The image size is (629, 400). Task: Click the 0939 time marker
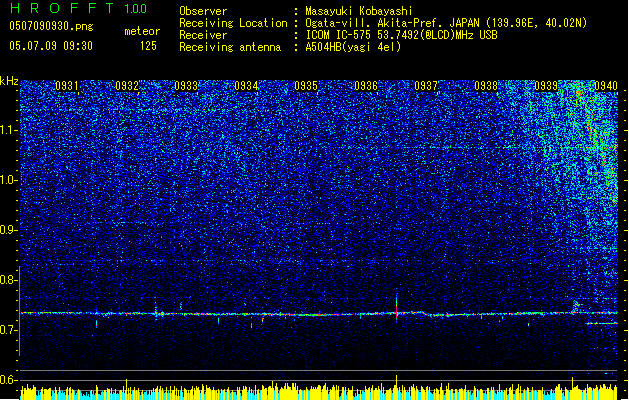(546, 86)
